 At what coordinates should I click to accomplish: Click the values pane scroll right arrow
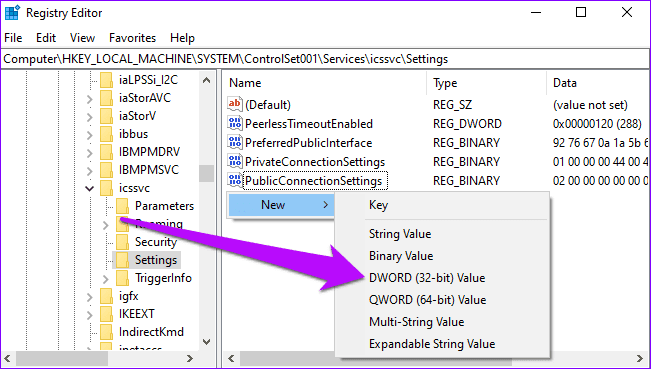click(x=640, y=358)
